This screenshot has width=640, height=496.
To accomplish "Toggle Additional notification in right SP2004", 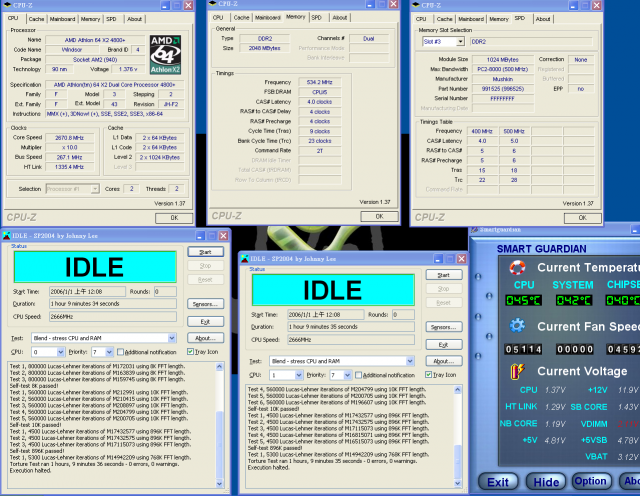I will click(358, 375).
